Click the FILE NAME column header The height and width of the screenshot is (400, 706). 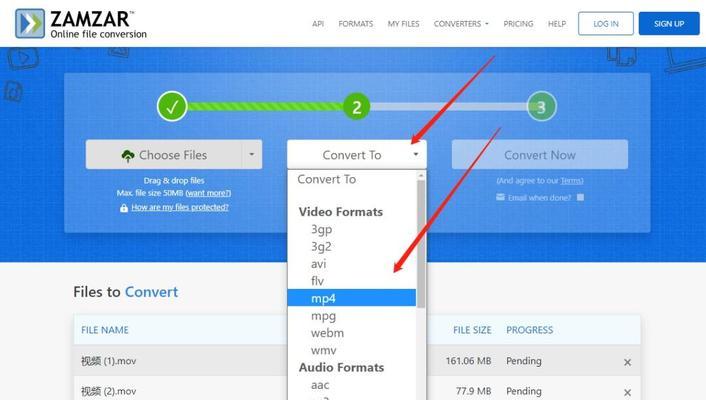pos(105,330)
